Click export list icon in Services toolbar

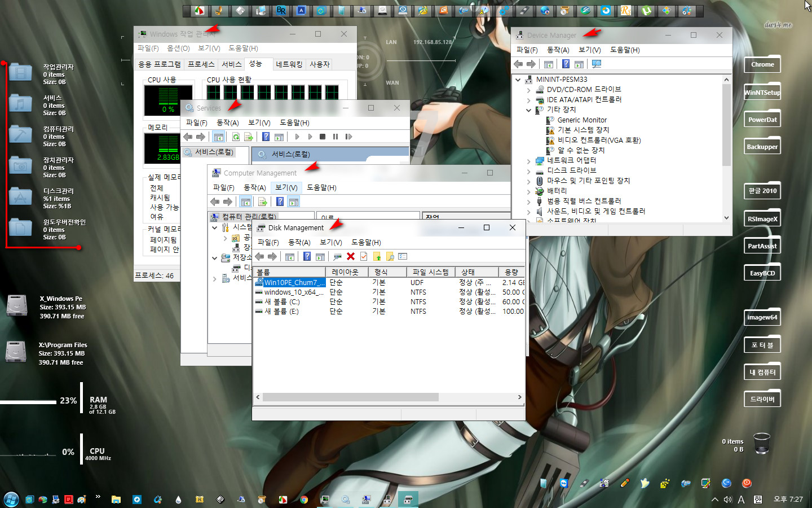pyautogui.click(x=248, y=137)
